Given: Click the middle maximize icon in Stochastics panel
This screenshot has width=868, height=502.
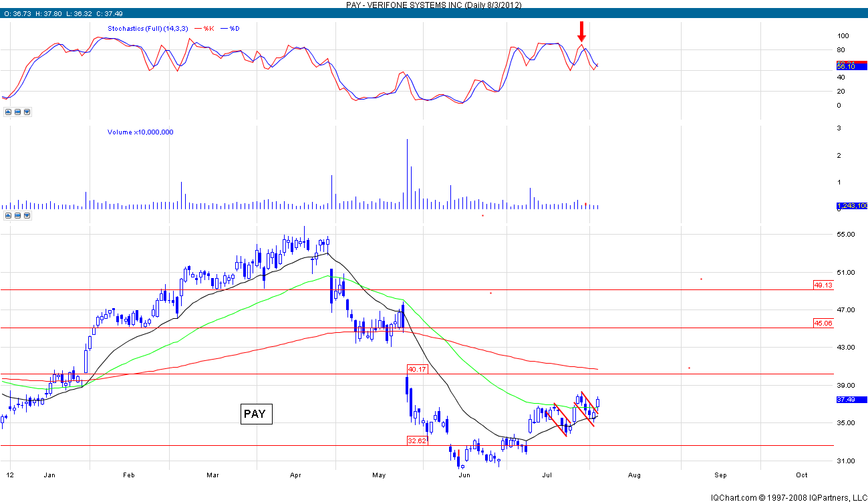Looking at the screenshot, I should [17, 112].
